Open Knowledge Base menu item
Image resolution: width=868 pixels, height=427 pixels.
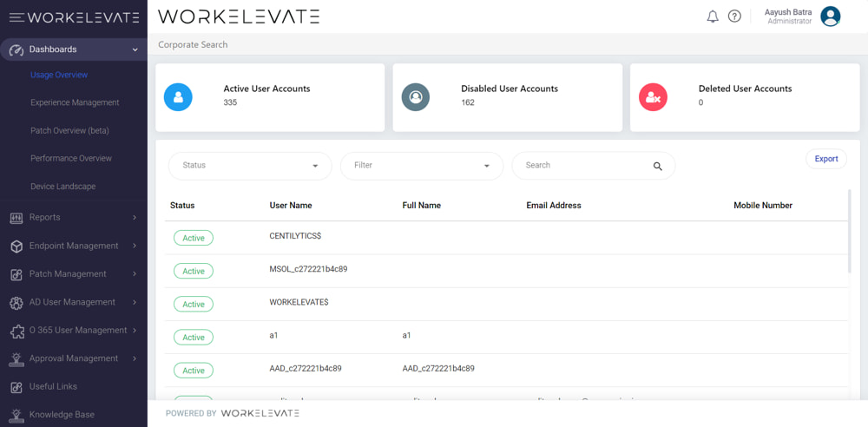pyautogui.click(x=62, y=414)
